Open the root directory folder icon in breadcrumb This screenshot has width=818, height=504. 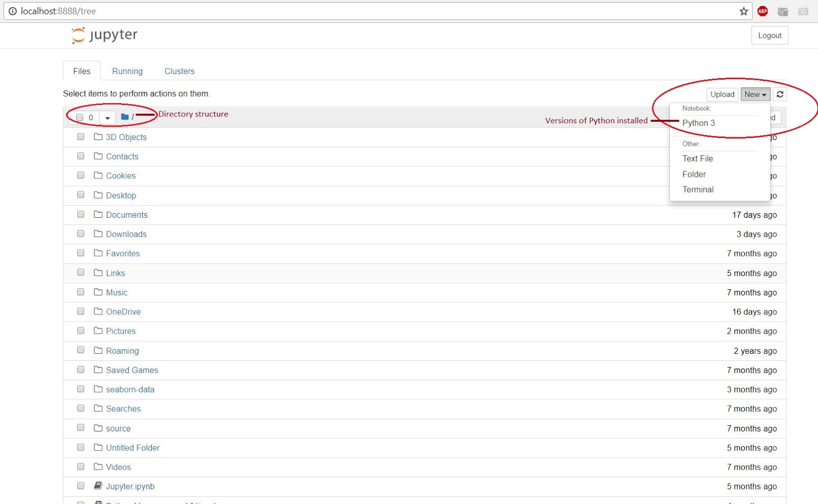(x=124, y=117)
